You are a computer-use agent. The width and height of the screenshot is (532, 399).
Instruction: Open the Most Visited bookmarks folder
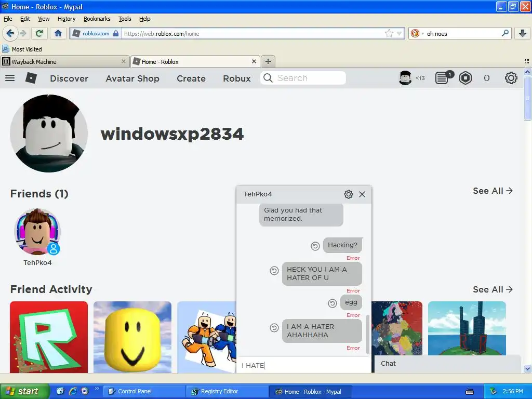[x=22, y=49]
